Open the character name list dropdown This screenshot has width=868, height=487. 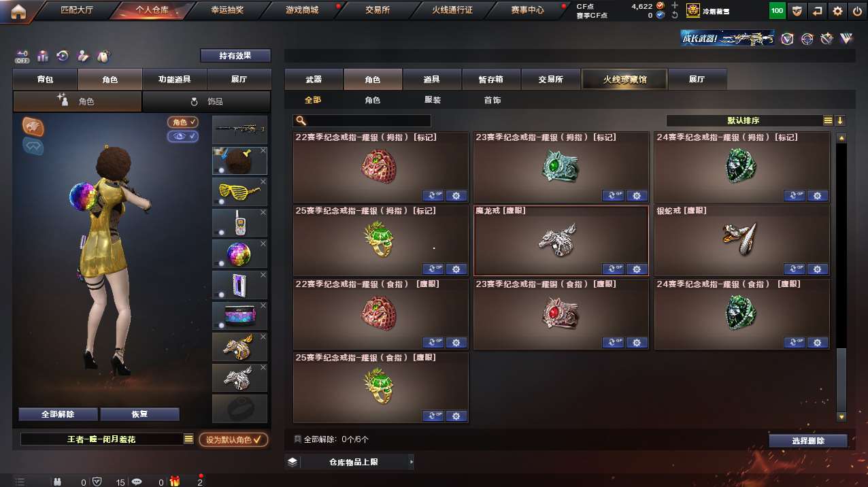pos(188,439)
